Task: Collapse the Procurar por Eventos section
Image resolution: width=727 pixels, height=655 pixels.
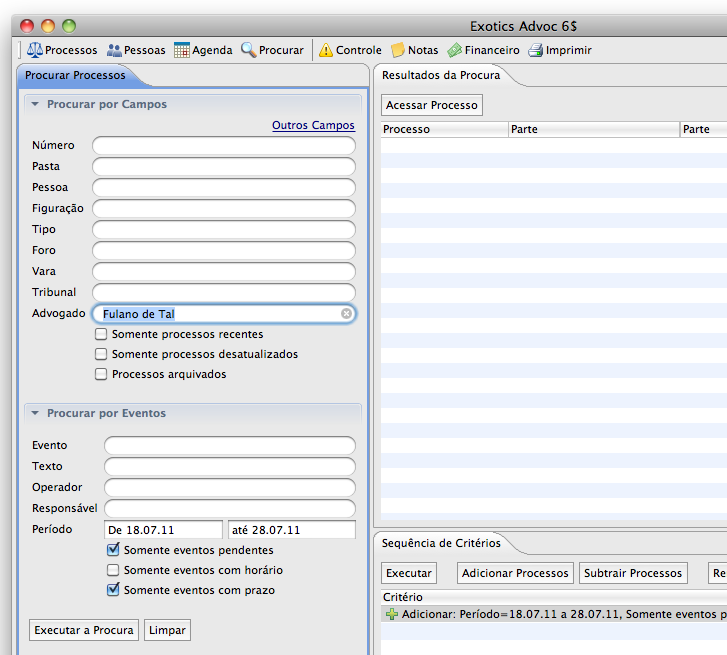Action: tap(35, 413)
